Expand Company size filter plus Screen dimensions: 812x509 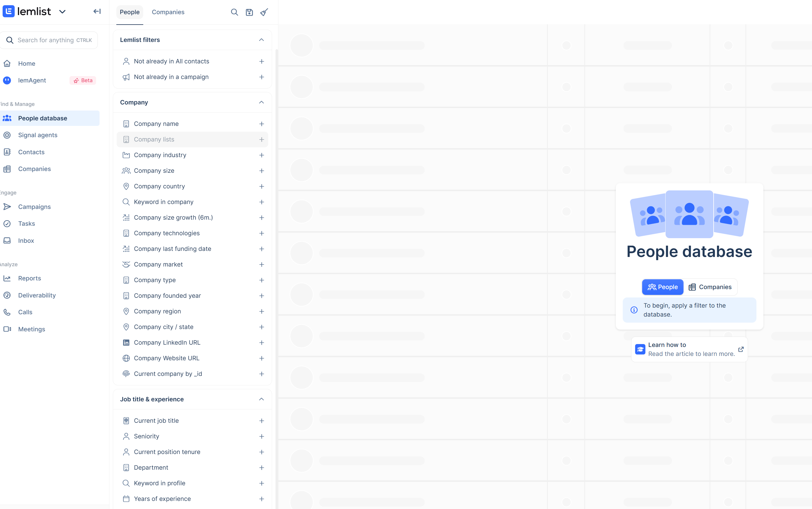coord(262,171)
